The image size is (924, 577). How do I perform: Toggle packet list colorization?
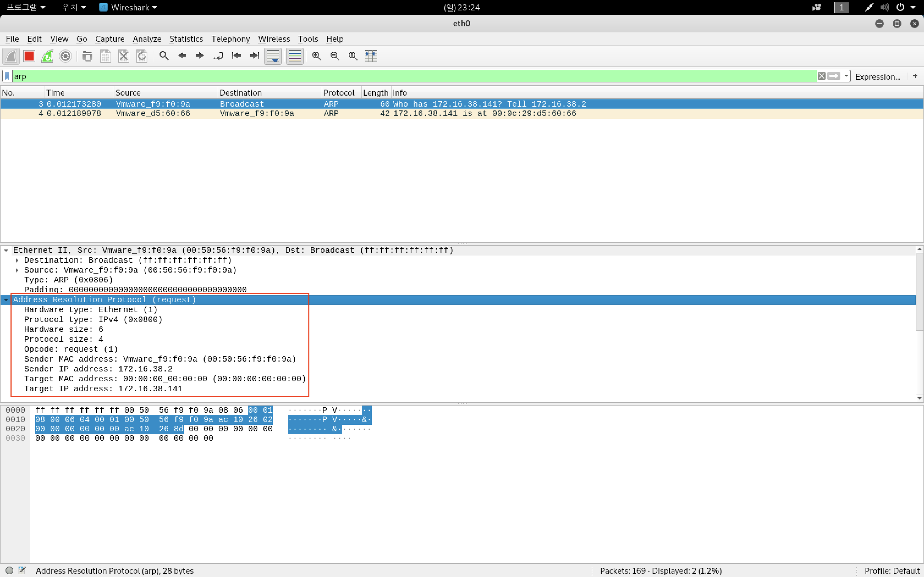[x=294, y=56]
